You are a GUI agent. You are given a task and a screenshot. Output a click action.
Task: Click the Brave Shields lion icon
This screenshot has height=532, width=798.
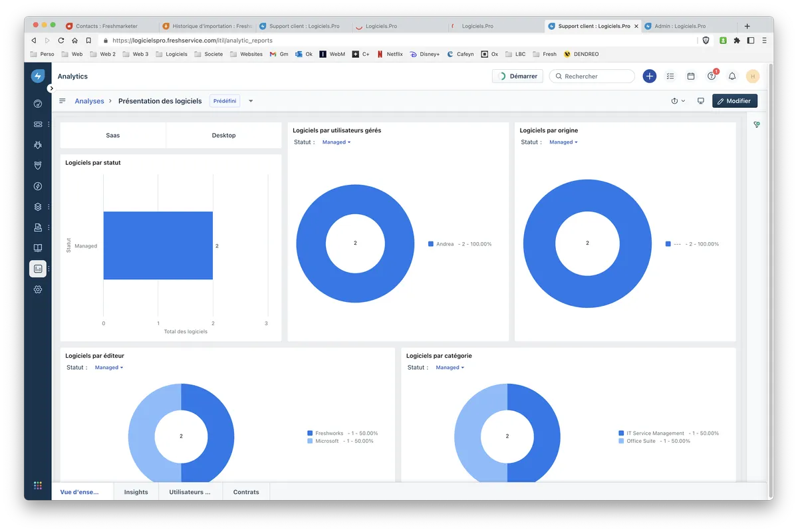click(706, 41)
